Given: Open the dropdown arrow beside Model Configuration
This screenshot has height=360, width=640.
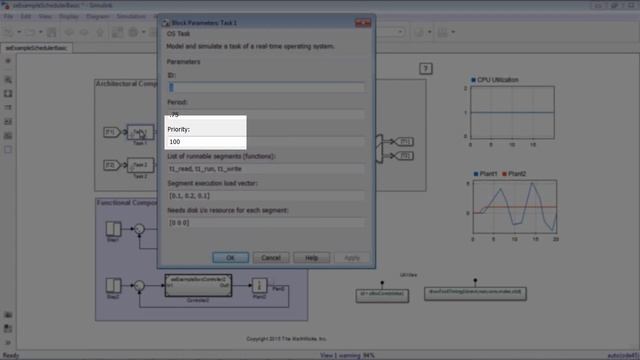Looking at the screenshot, I should click(x=144, y=32).
